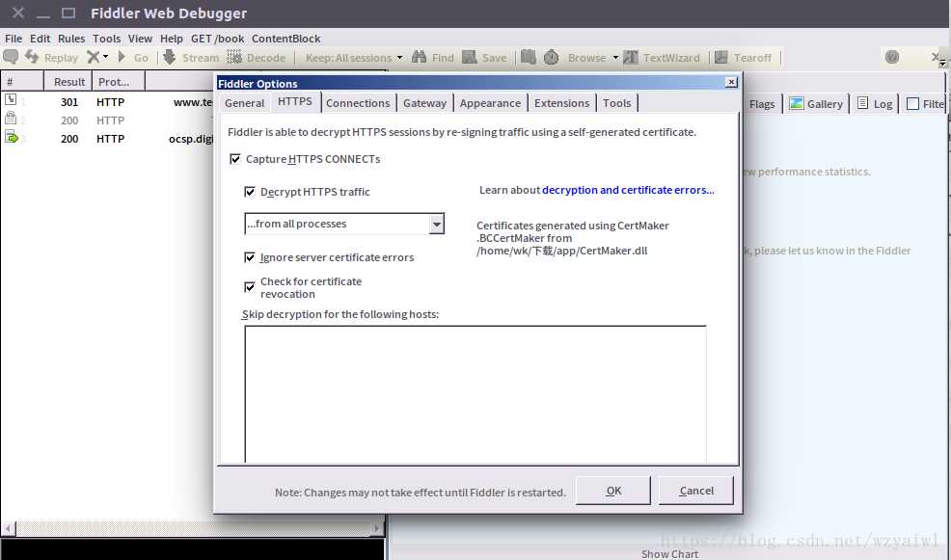Toggle Decrypt HTTPS traffic checkbox
The width and height of the screenshot is (951, 560).
(x=249, y=192)
